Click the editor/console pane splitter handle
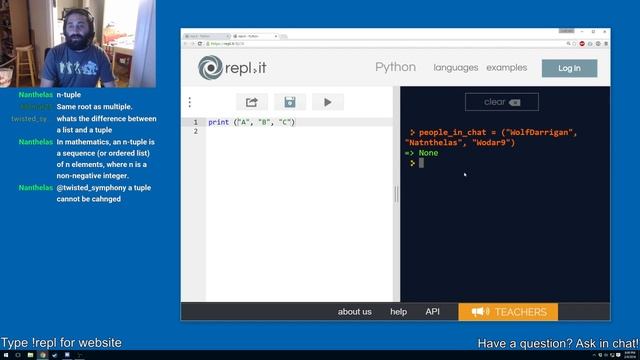The image size is (640, 360). click(396, 194)
